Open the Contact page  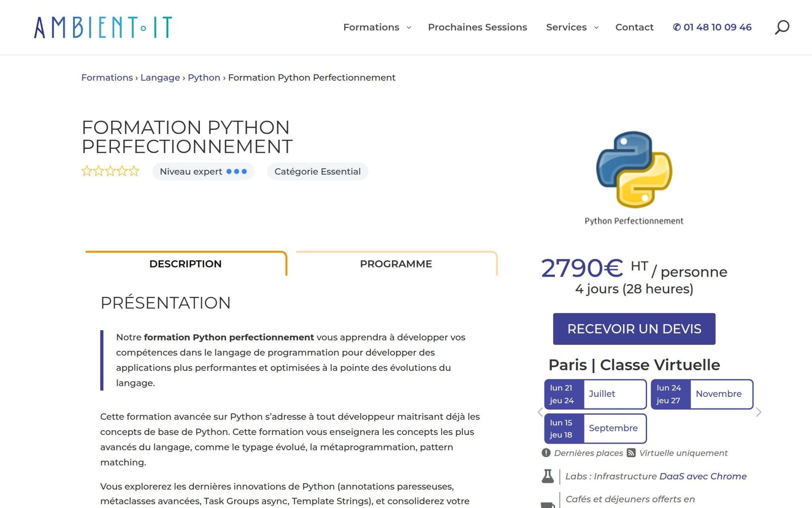tap(634, 27)
